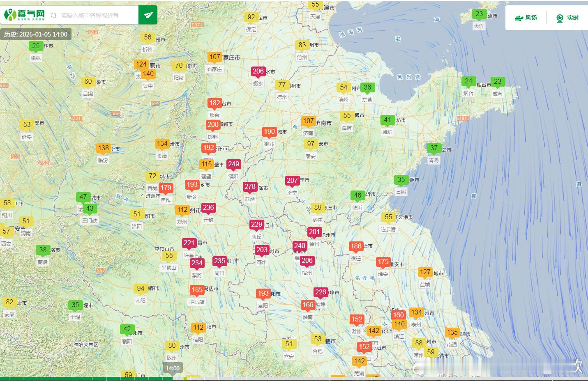Click the 邯郸 AQI 200 marker

(213, 125)
